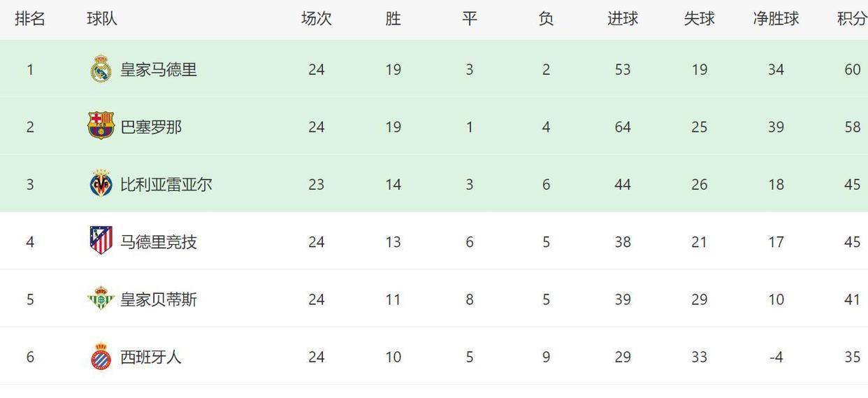Screen dimensions: 868x398
Task: Click the Espanyol club crest
Action: (101, 357)
